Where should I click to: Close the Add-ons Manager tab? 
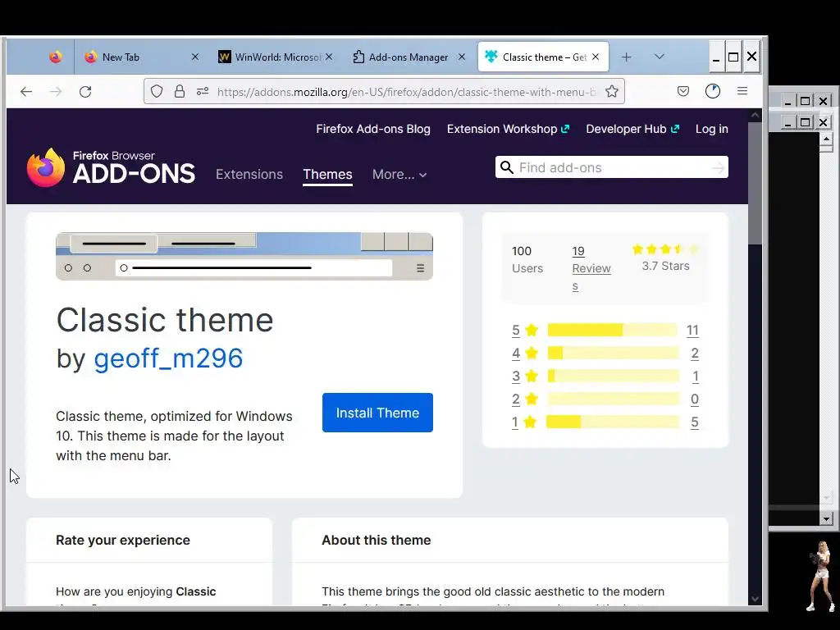point(462,57)
